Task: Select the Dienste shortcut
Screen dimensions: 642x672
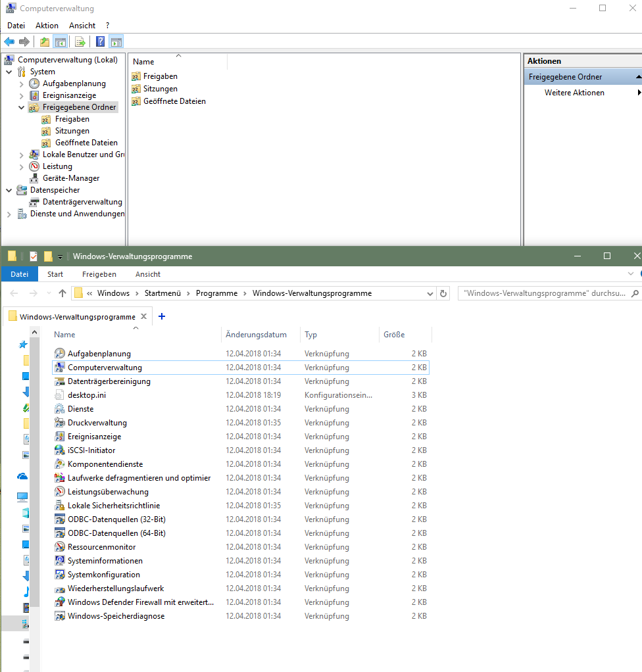Action: 240,409
